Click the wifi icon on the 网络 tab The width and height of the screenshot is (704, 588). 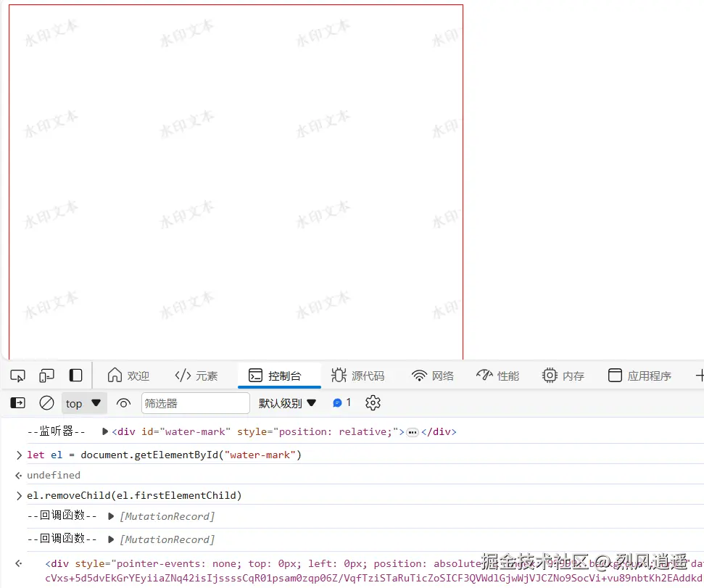419,376
